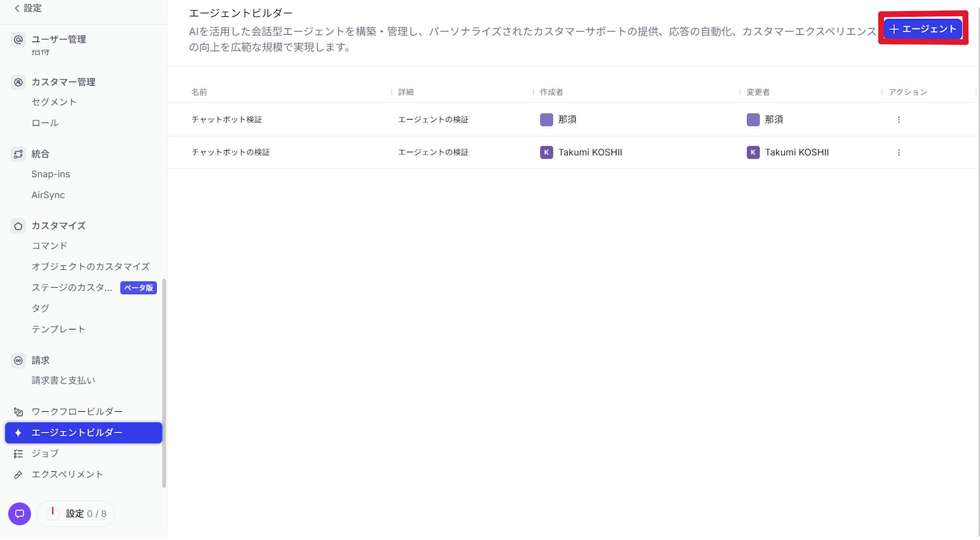Select the エージェントビルダー sparkle icon
This screenshot has height=540, width=980.
point(18,433)
